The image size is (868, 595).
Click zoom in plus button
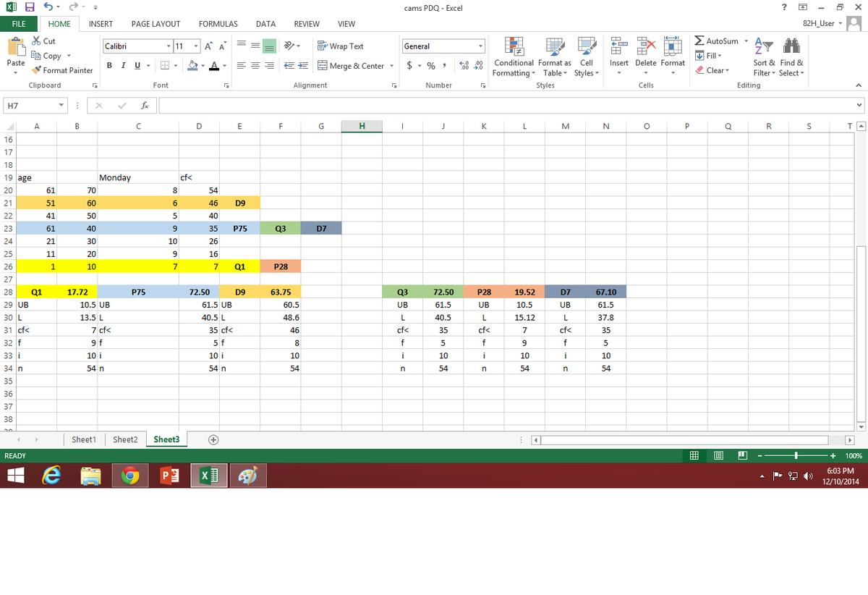coord(833,456)
